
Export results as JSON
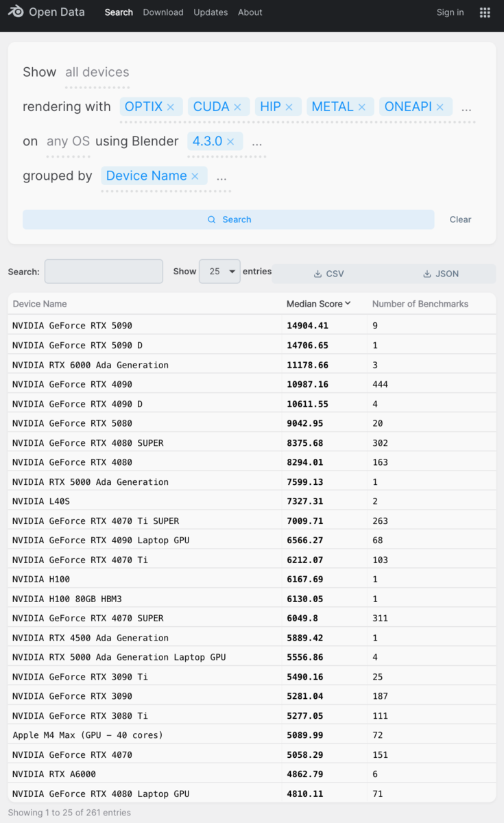pyautogui.click(x=440, y=274)
